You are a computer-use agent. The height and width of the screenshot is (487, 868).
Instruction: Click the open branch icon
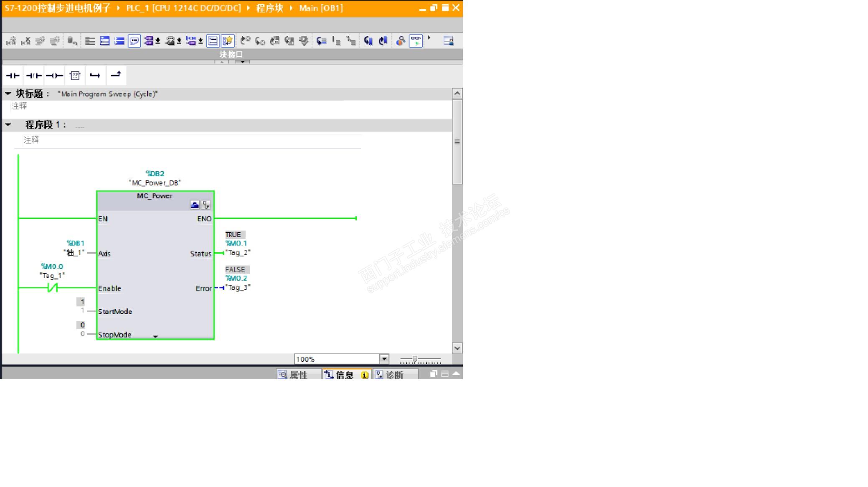point(95,76)
